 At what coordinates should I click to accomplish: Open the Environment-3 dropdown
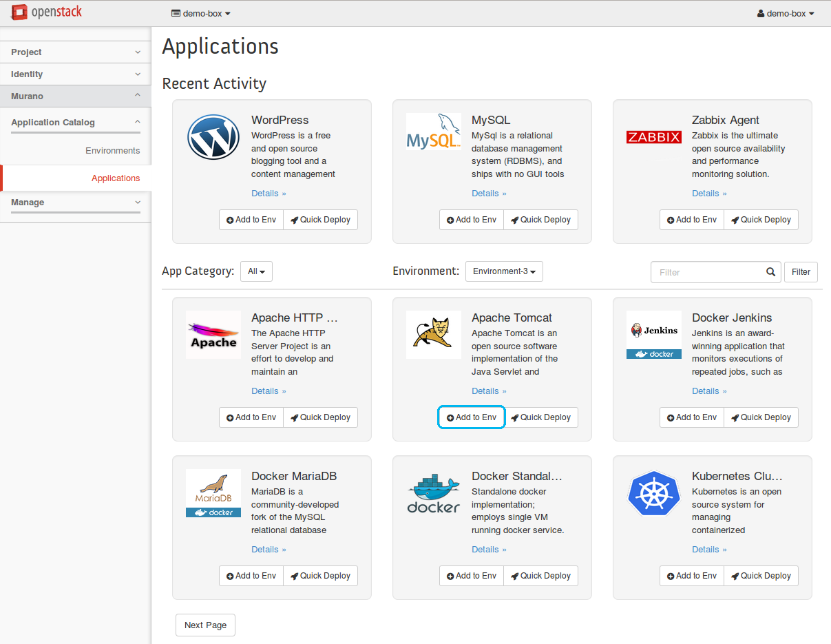pos(504,271)
